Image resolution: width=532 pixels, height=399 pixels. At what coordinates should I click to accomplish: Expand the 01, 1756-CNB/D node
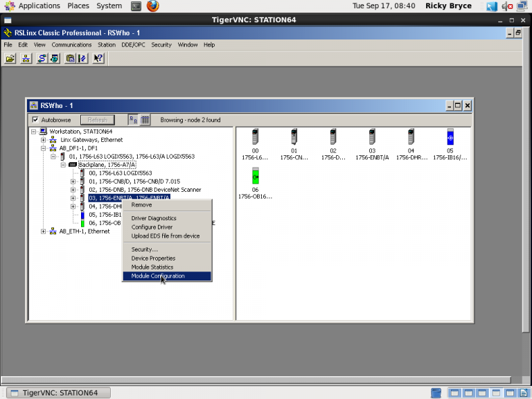tap(73, 181)
